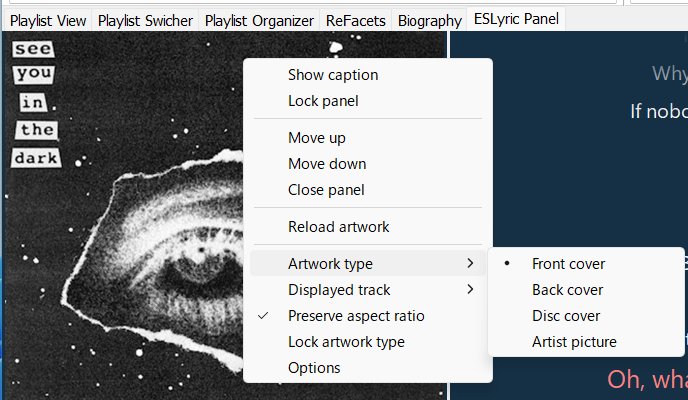This screenshot has height=400, width=688.
Task: Select Disc cover artwork type
Action: click(586, 316)
